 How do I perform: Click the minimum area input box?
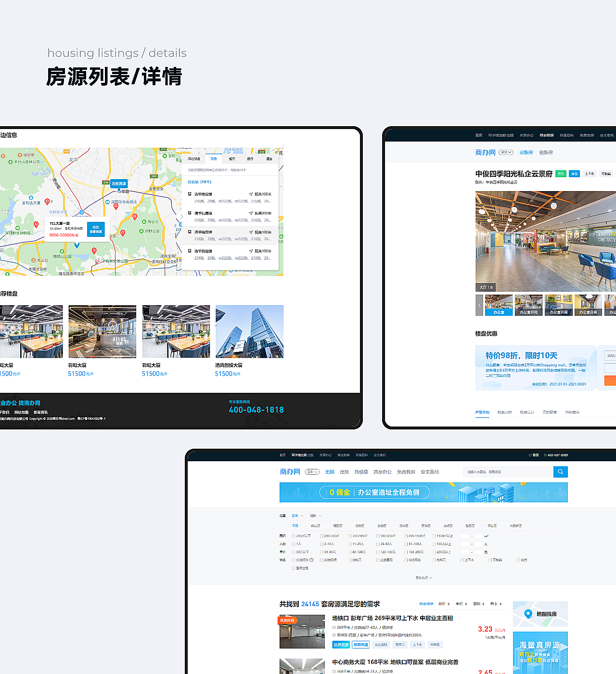pos(465,536)
